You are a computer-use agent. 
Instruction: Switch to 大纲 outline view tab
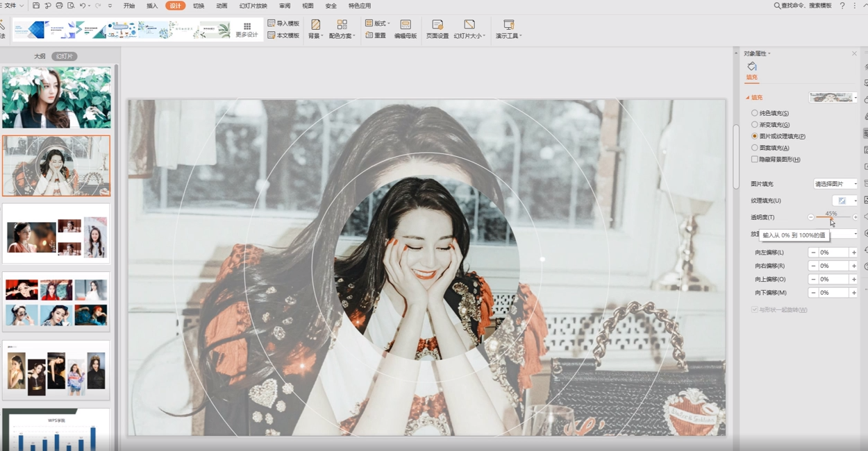pyautogui.click(x=40, y=56)
